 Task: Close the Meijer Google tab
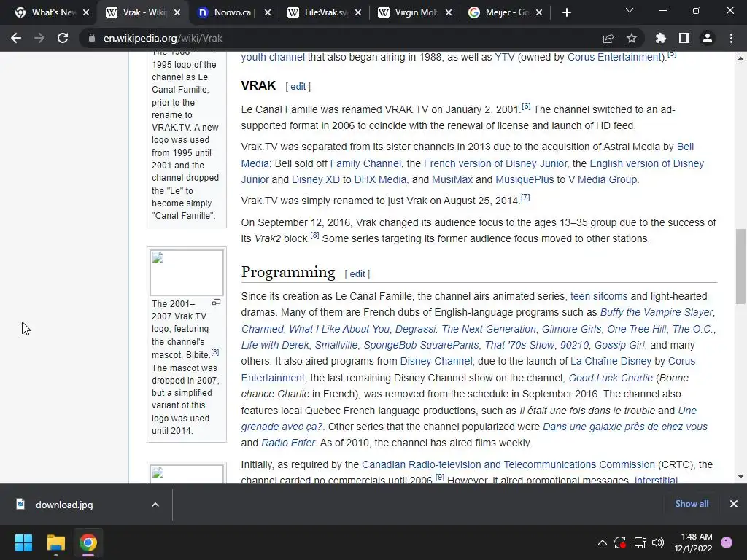click(539, 13)
